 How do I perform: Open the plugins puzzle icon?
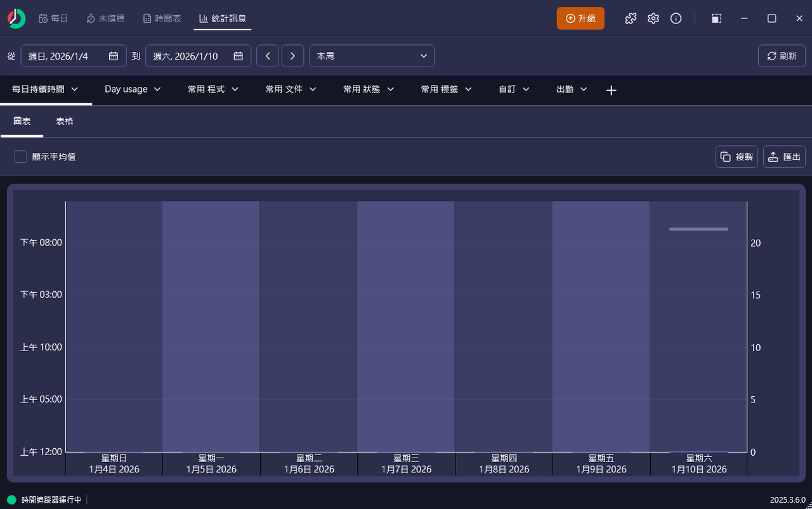coord(631,18)
